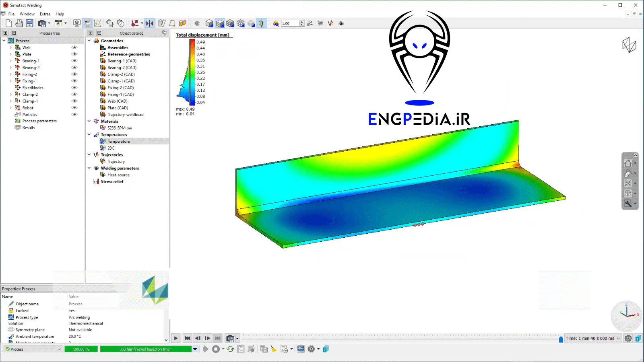
Task: Toggle visibility eye for FixedNodes
Action: click(74, 88)
